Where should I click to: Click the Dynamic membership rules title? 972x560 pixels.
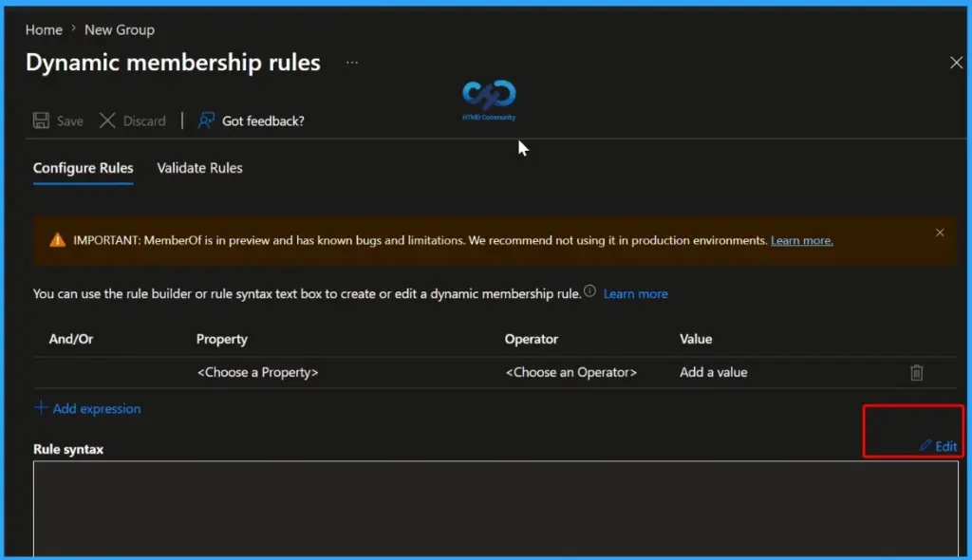click(x=173, y=63)
